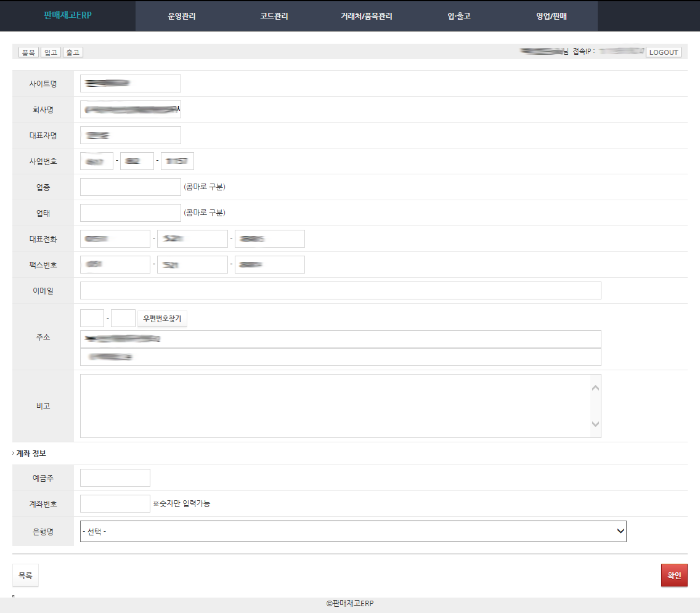Click the 예금주 input field
The height and width of the screenshot is (613, 700).
click(115, 478)
